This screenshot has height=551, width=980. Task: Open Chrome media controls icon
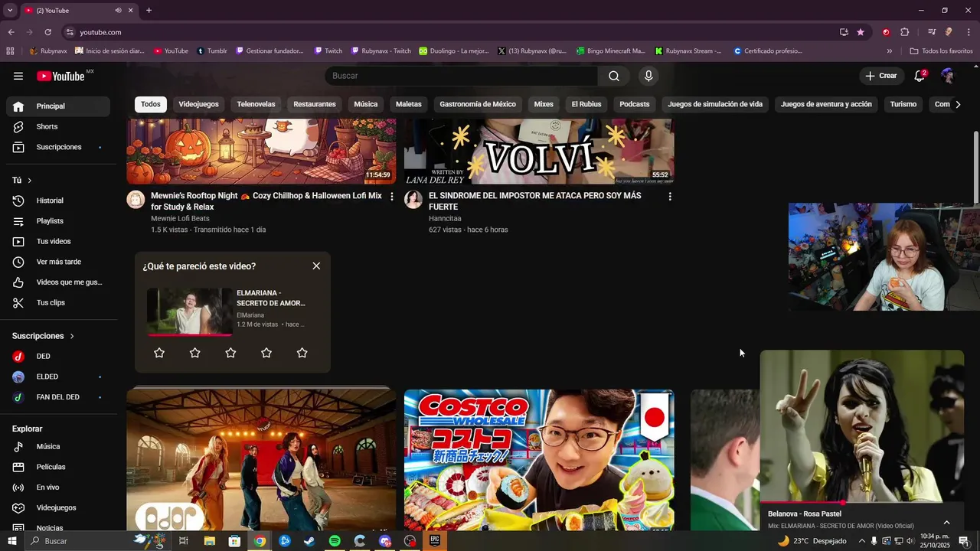tap(932, 32)
